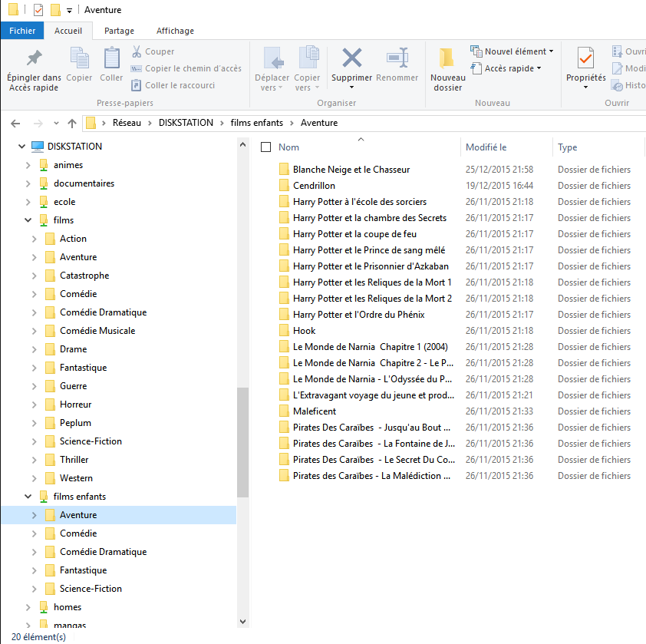Image resolution: width=646 pixels, height=644 pixels.
Task: Select L'Extravagant voyage du jeune et prod... folder
Action: [x=374, y=395]
